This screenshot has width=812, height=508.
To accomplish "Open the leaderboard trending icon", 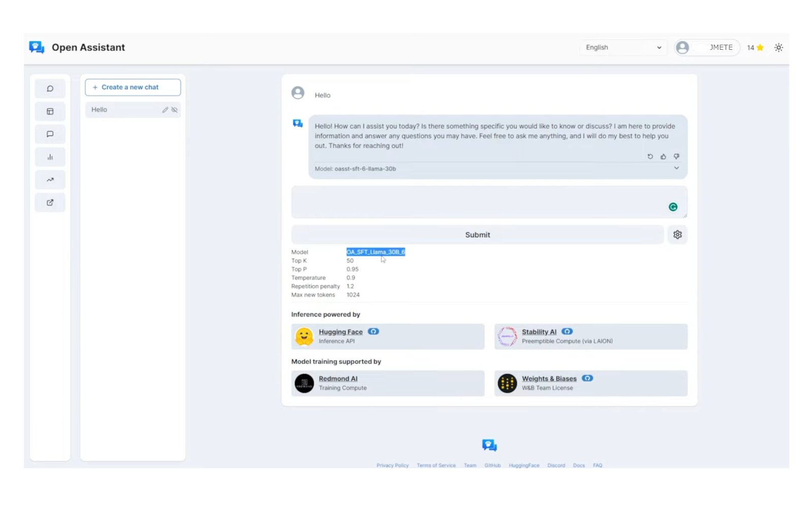I will tap(50, 179).
